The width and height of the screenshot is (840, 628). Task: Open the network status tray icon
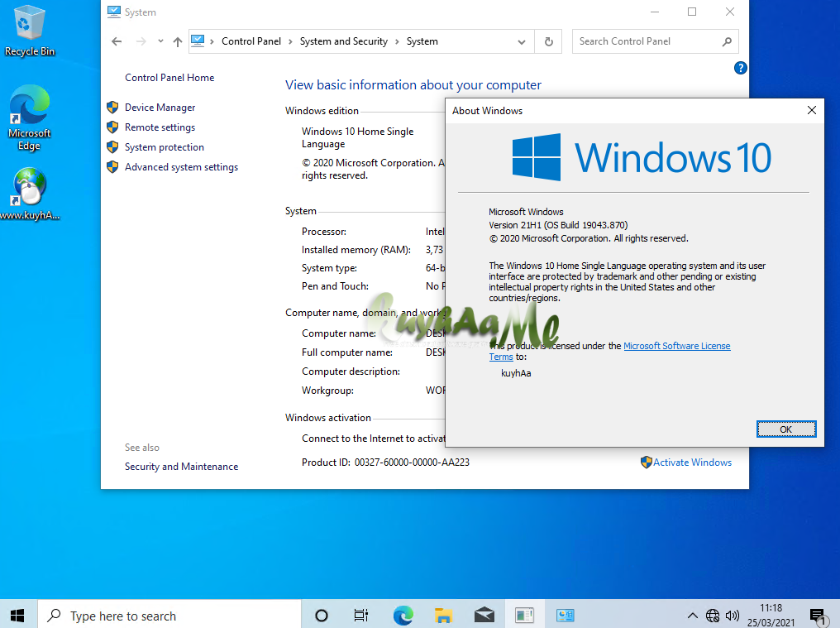point(713,616)
